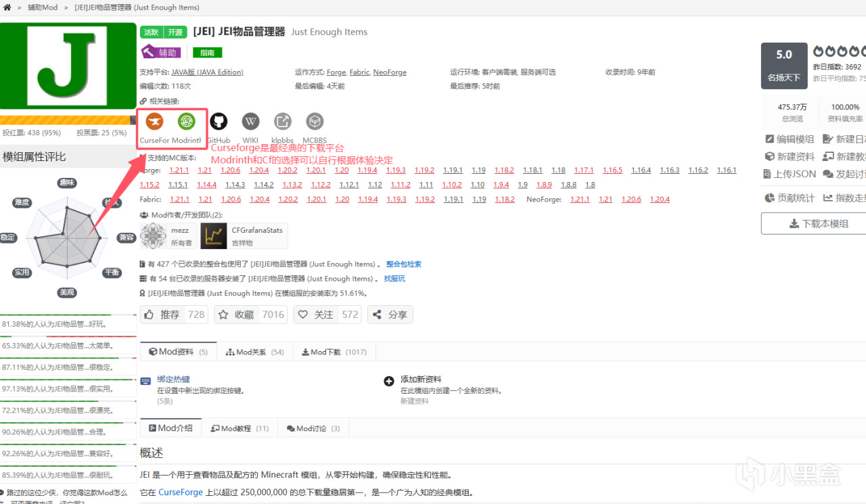
Task: Click the JEI mod logo image
Action: (68, 66)
